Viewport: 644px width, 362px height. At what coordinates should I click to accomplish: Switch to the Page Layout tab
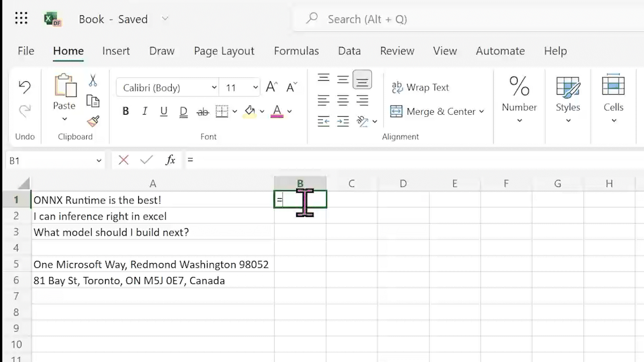(224, 51)
